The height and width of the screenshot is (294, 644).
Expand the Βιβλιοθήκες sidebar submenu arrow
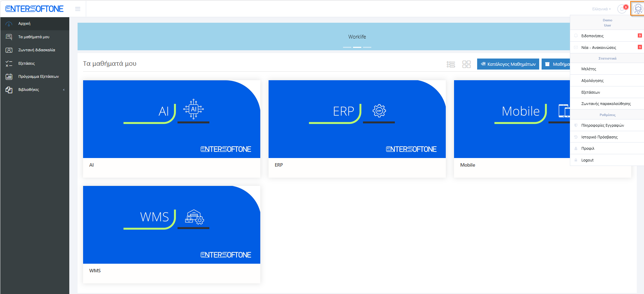[x=64, y=90]
